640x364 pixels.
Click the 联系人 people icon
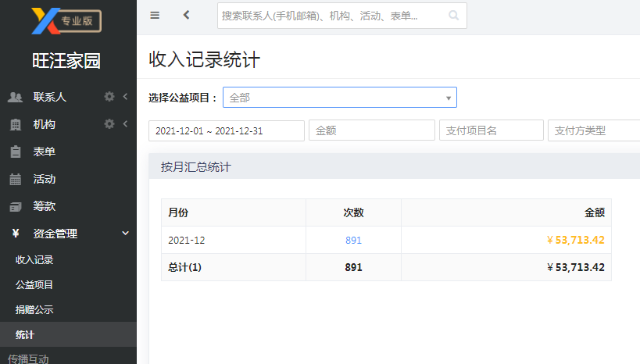tap(15, 97)
